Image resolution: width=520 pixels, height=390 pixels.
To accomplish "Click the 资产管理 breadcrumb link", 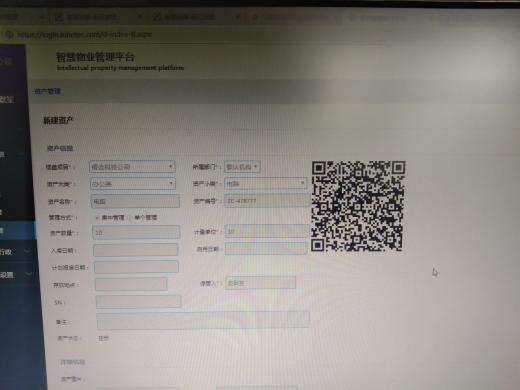I will 48,91.
